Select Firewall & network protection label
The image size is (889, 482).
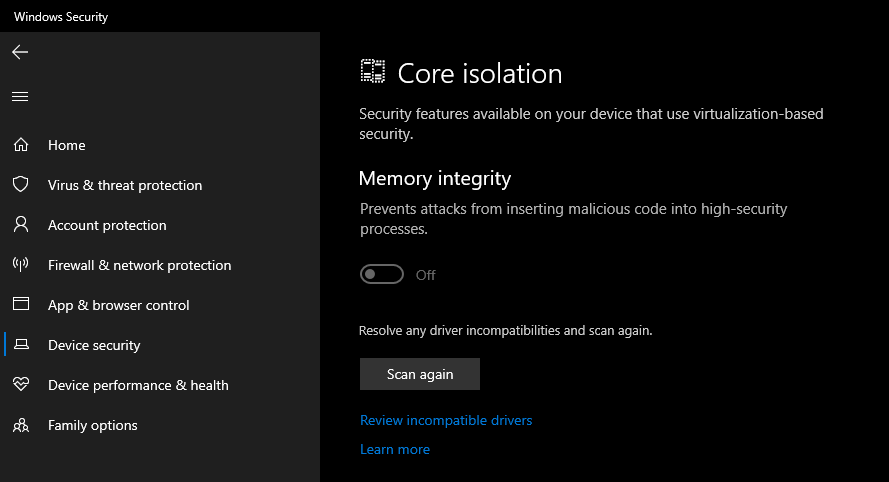[x=139, y=265]
